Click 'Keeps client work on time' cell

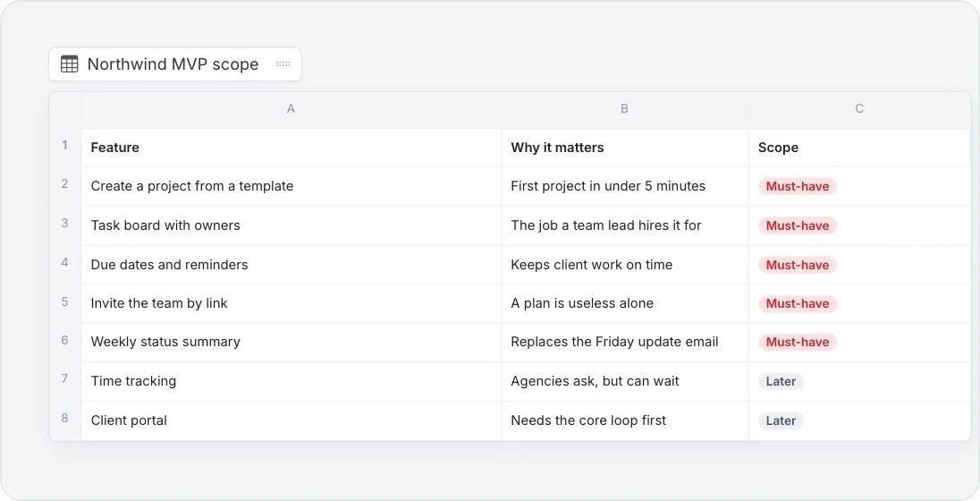tap(625, 265)
